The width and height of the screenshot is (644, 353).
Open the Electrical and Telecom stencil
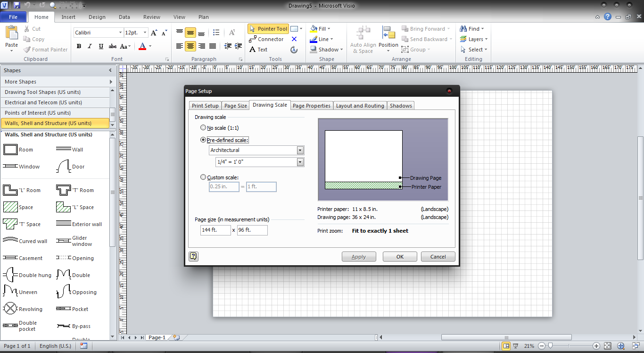pos(55,102)
